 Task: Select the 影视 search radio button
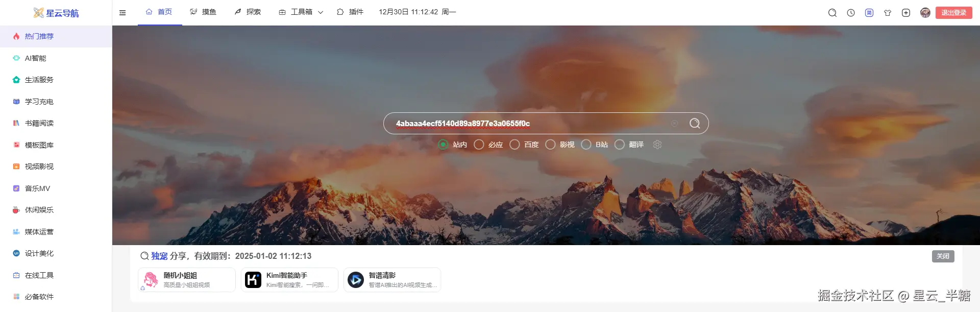pos(550,145)
